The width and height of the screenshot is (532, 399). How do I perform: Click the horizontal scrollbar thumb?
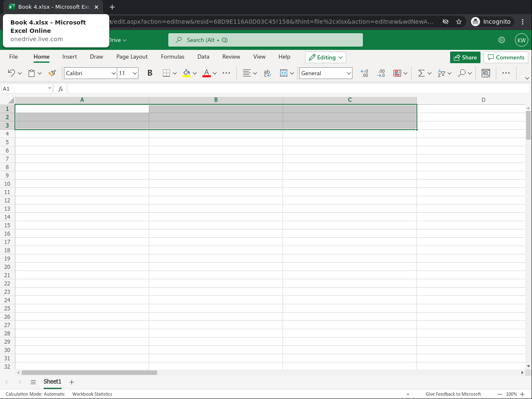tap(89, 372)
